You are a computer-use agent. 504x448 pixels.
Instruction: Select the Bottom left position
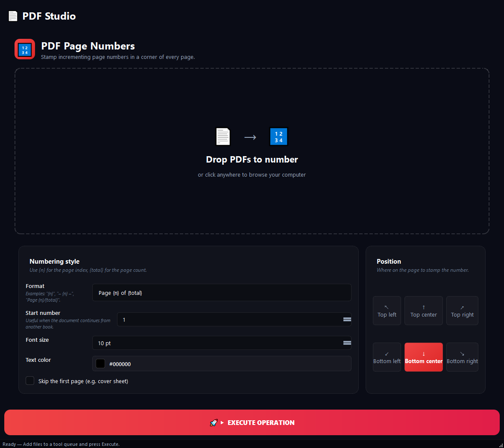tap(387, 357)
